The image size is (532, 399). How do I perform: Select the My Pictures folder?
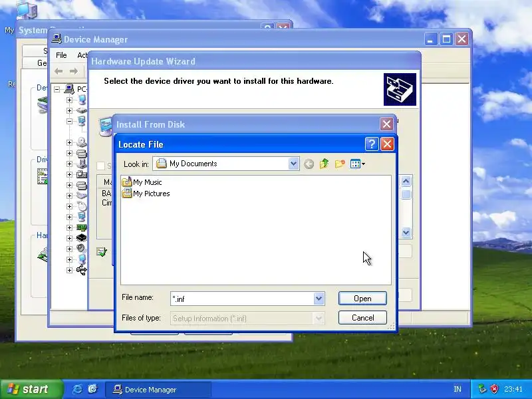(x=146, y=194)
